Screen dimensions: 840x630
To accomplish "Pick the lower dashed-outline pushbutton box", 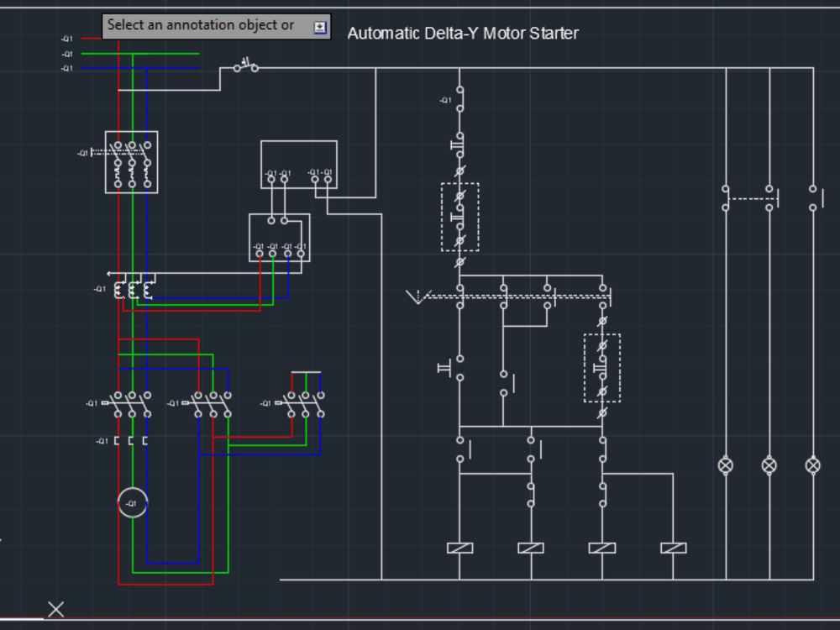I will (602, 368).
